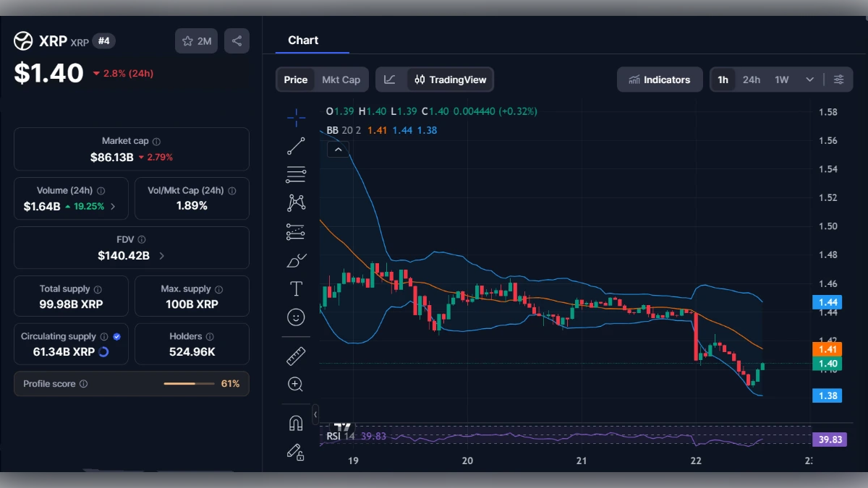
Task: Expand more timeframe options chevron
Action: click(x=810, y=80)
